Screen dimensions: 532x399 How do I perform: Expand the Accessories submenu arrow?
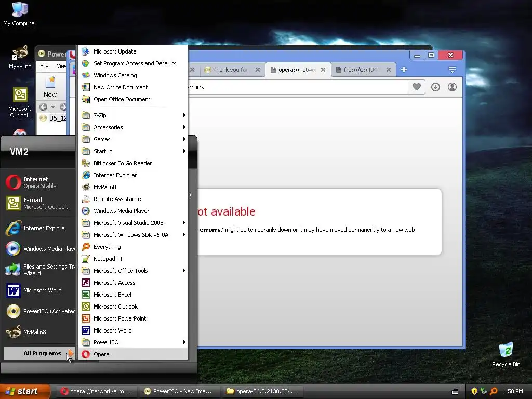[x=184, y=127]
